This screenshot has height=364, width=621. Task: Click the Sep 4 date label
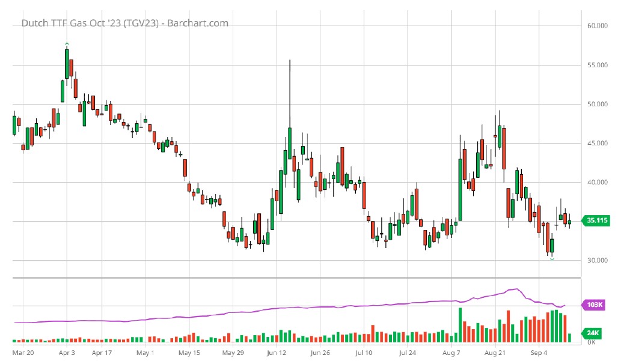click(539, 353)
